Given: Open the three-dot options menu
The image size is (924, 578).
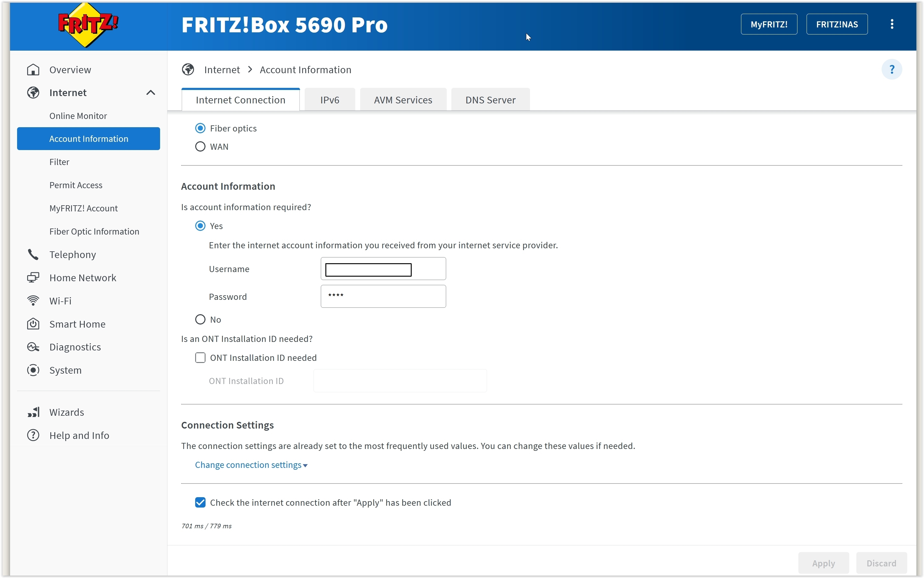Looking at the screenshot, I should pyautogui.click(x=892, y=24).
